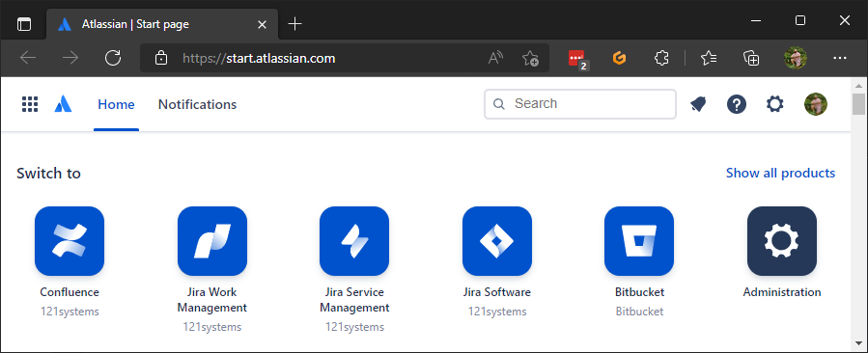Open the profile avatar in the page header
Viewport: 868px width, 353px height.
(816, 104)
